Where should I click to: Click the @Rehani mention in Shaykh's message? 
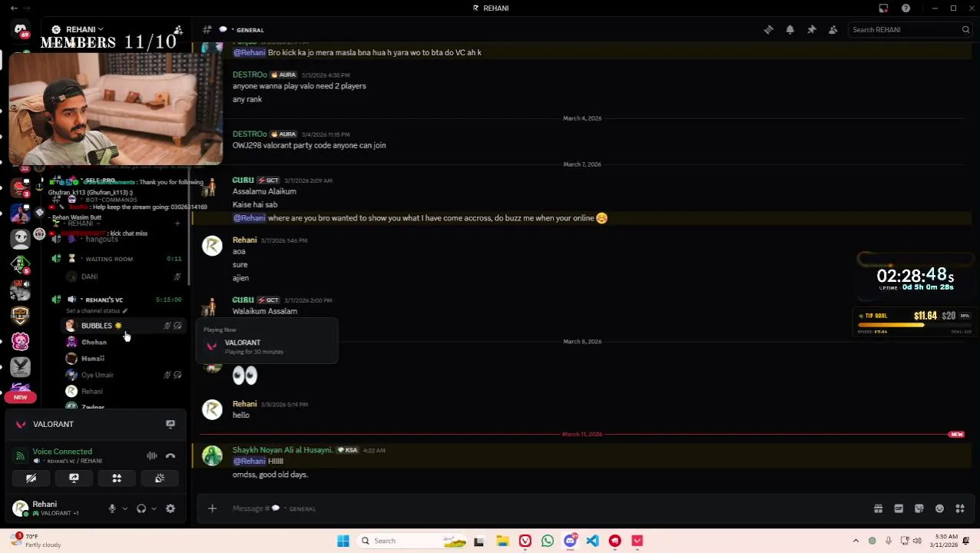[x=249, y=461]
